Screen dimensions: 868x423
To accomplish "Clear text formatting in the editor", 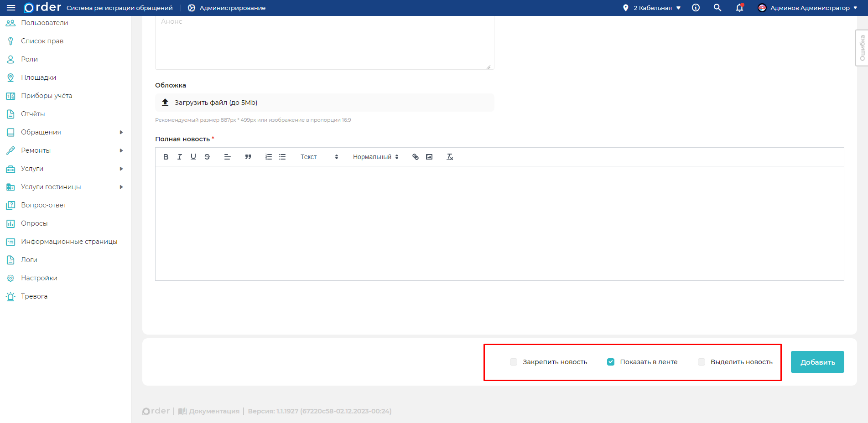I will [450, 157].
